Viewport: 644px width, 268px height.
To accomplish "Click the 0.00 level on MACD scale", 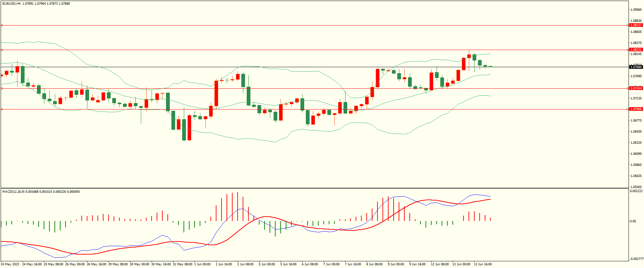I will [633, 221].
